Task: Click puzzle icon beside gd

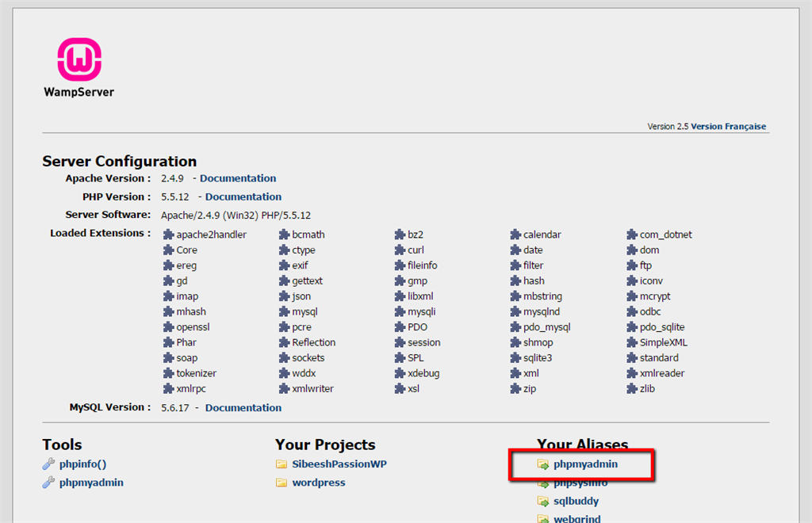Action: tap(168, 281)
